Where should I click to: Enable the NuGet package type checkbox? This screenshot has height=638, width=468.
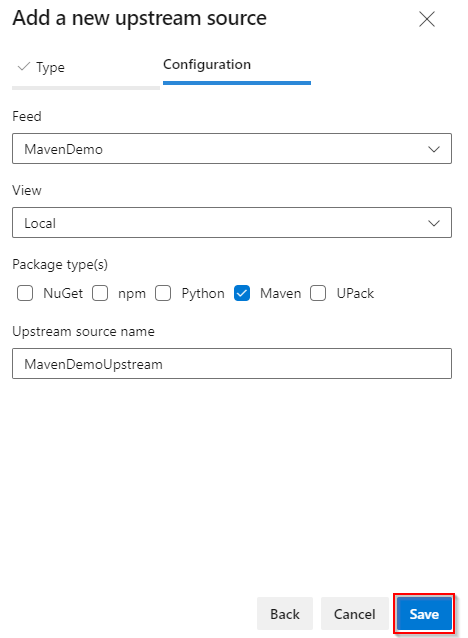25,293
